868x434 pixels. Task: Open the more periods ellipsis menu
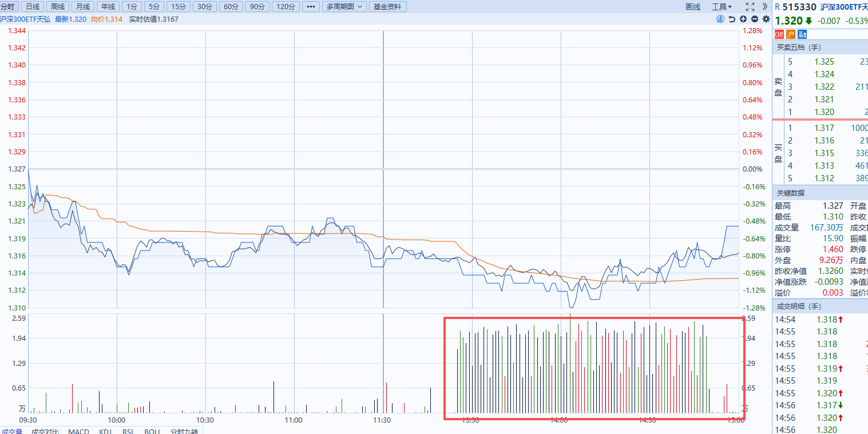coord(310,7)
